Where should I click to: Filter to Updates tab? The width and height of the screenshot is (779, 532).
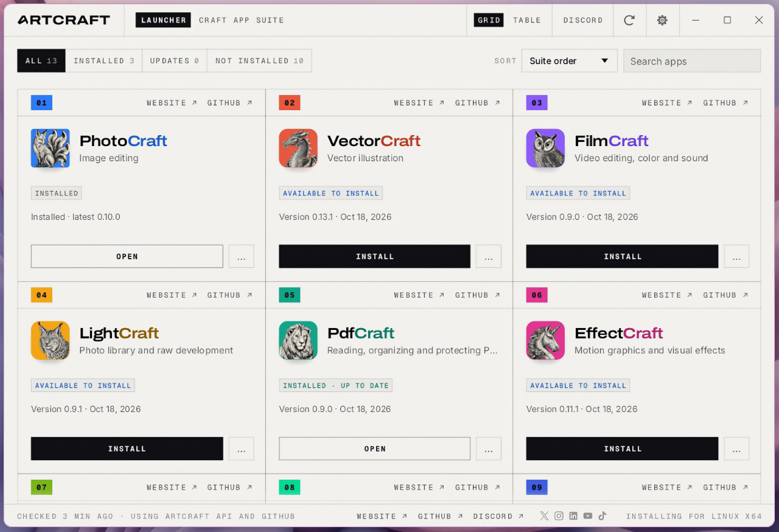point(175,61)
